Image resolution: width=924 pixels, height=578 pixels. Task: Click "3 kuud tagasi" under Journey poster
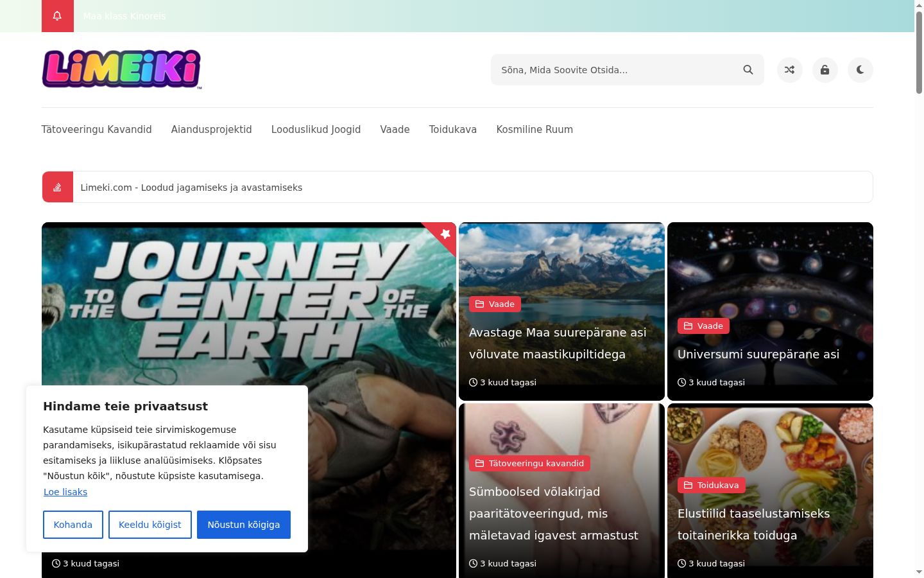(86, 563)
